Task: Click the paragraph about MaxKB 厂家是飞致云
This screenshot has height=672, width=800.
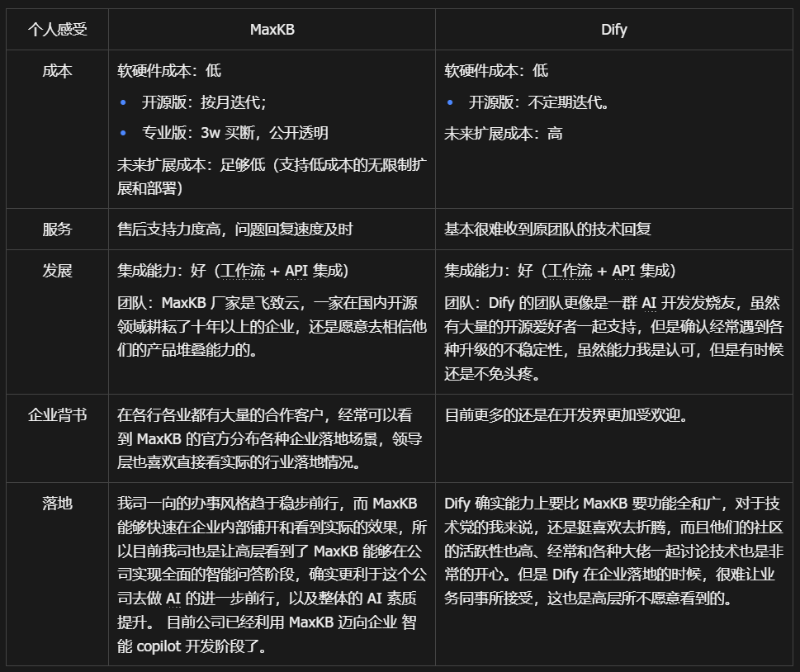Action: coord(272,327)
